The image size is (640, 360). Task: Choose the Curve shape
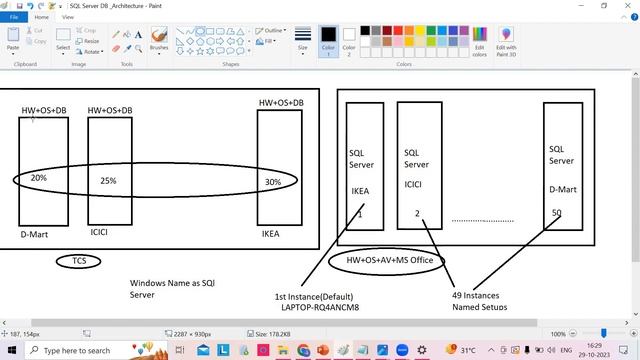190,31
